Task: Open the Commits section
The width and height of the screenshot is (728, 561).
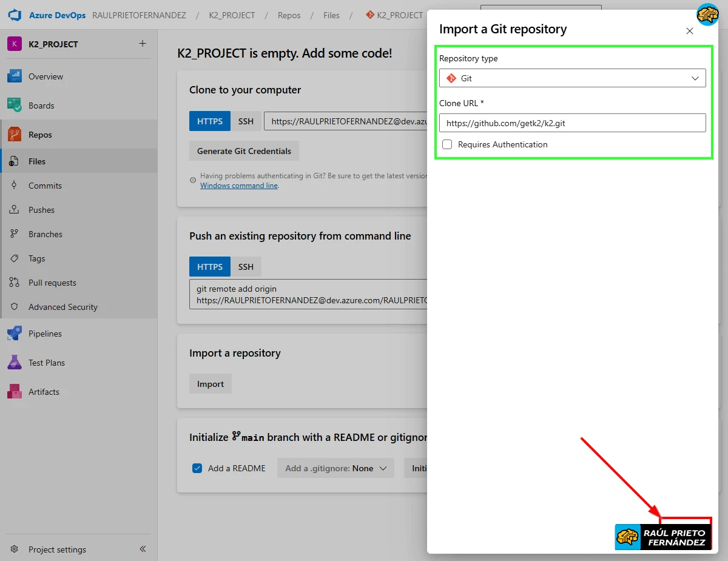Action: coord(13,186)
